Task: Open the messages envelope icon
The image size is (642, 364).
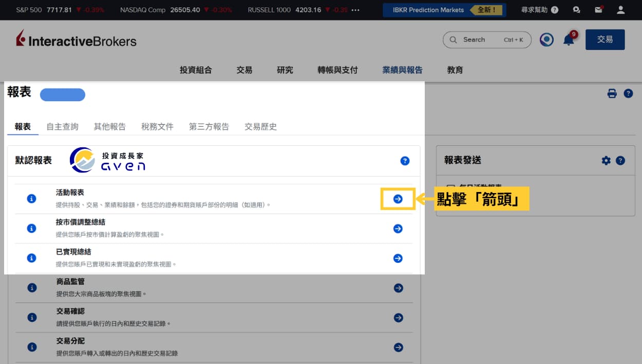Action: 598,10
